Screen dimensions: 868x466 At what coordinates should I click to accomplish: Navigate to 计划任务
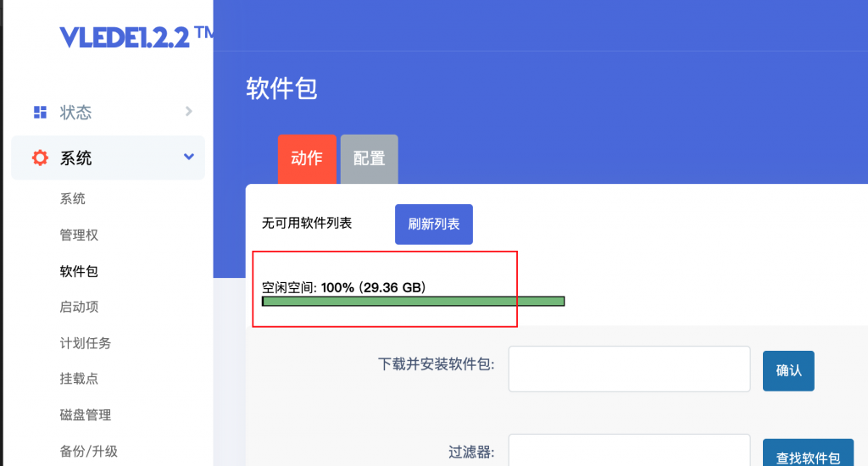tap(86, 343)
